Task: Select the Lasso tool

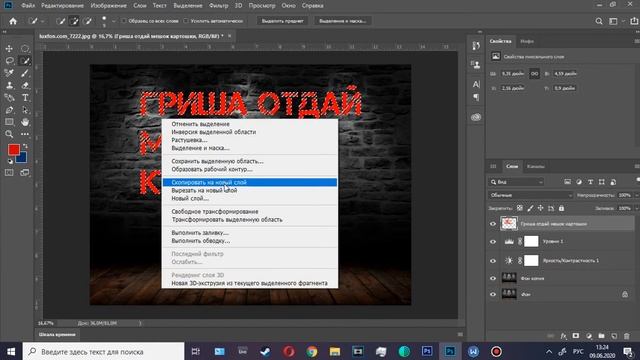Action: click(x=9, y=61)
